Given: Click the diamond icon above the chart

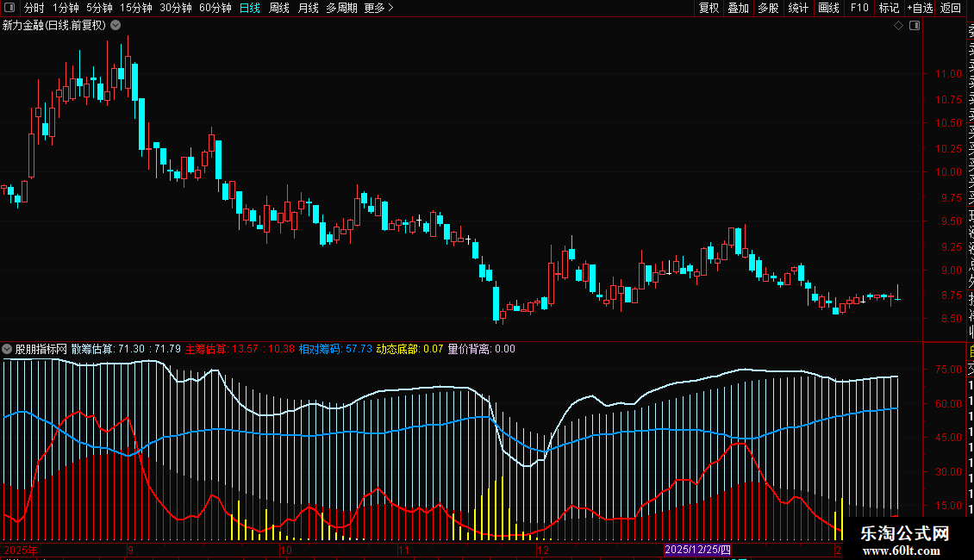Looking at the screenshot, I should [898, 26].
